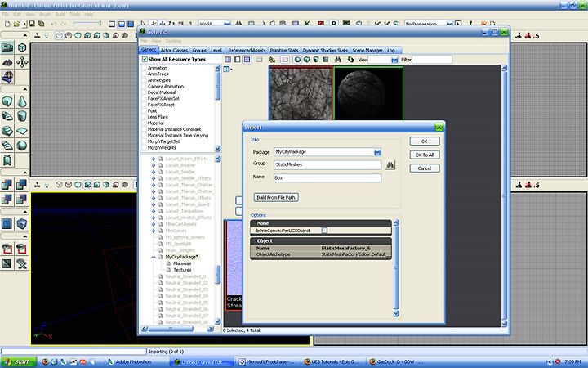
Task: Toggle Show All Resource Types checkbox
Action: click(x=145, y=60)
